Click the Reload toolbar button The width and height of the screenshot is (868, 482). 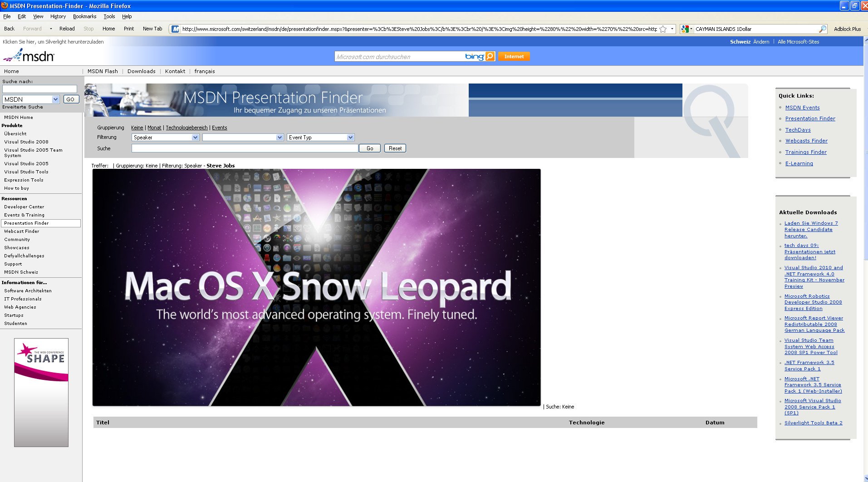(67, 29)
